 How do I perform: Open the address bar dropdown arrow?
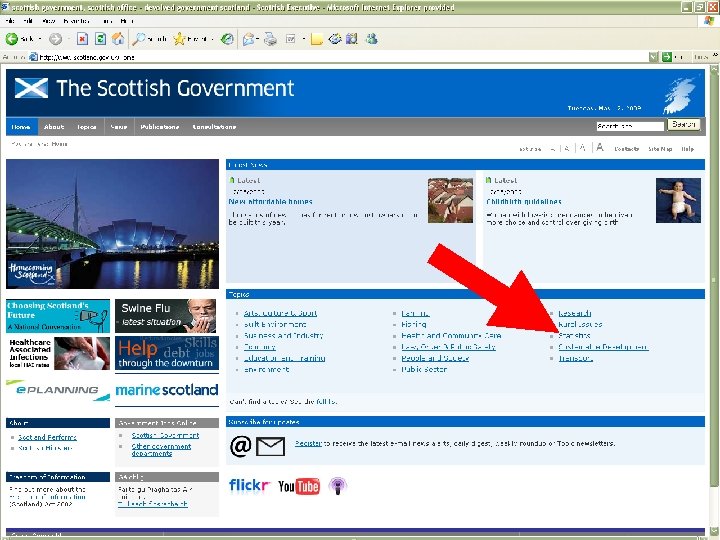click(x=653, y=57)
